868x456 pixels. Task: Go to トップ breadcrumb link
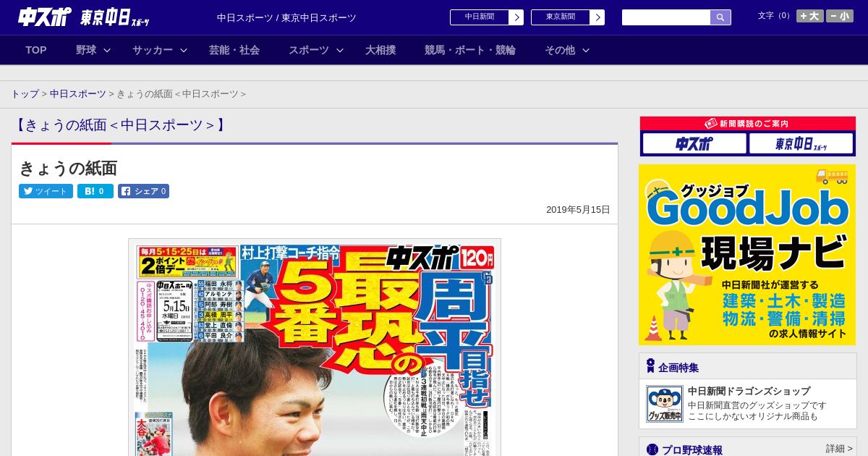tap(25, 94)
